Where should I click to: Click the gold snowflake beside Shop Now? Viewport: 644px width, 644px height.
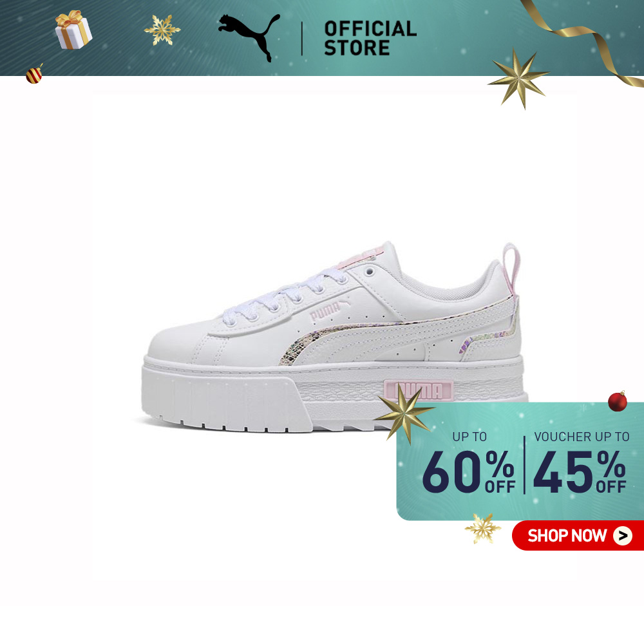point(482,528)
